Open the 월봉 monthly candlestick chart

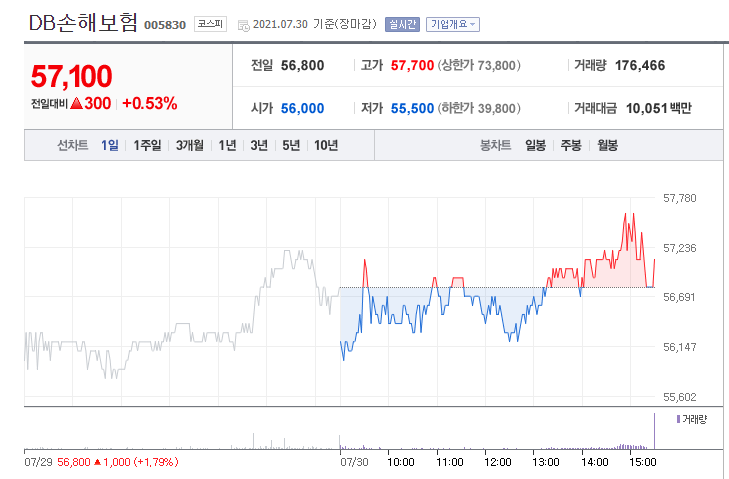pos(608,146)
